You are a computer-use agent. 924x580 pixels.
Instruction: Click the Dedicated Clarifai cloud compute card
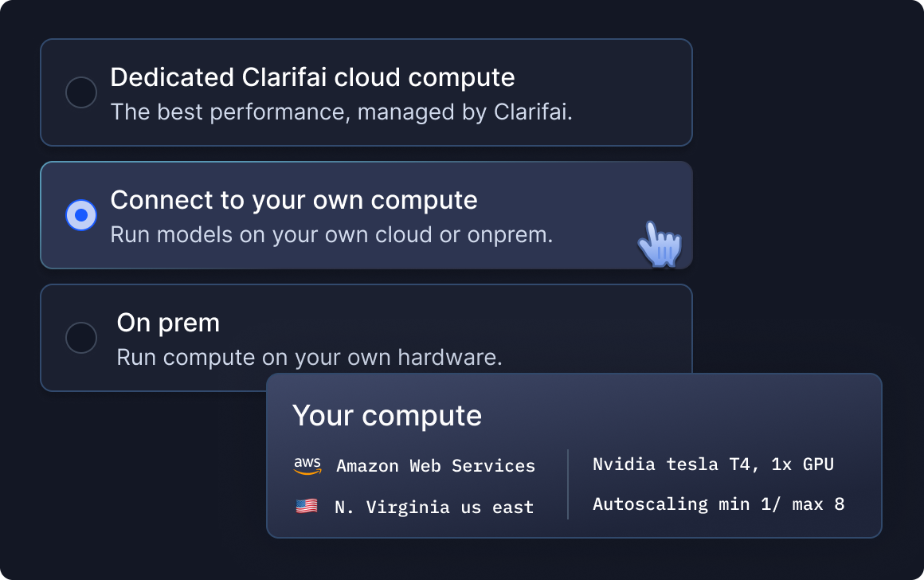pyautogui.click(x=366, y=92)
